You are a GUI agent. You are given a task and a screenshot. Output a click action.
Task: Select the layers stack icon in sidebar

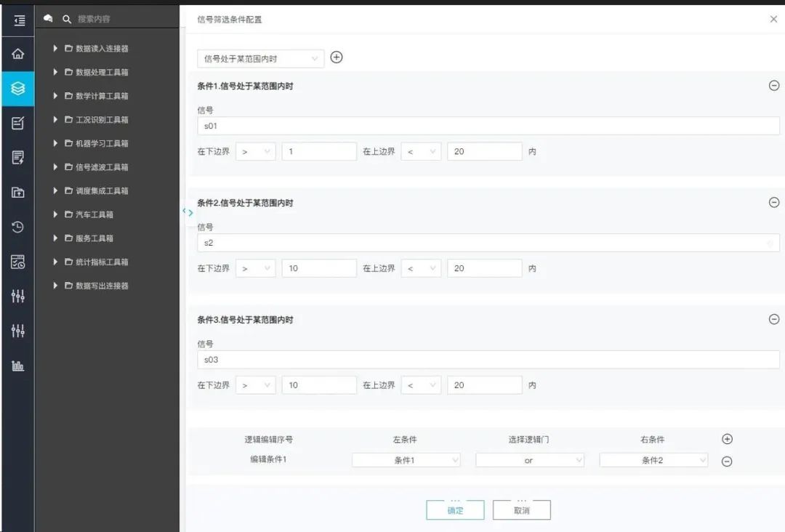tap(17, 89)
